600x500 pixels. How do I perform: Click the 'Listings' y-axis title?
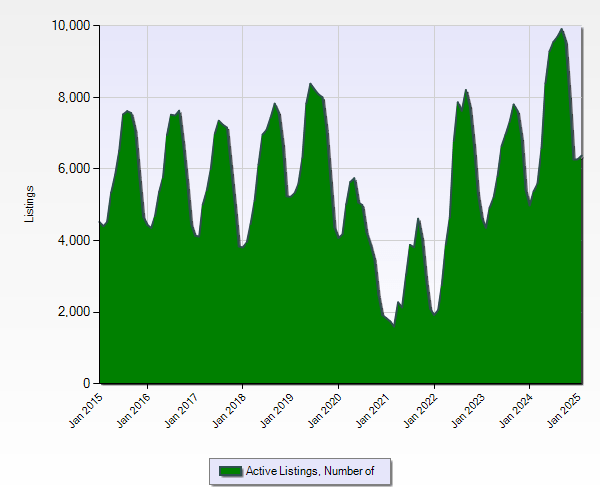pyautogui.click(x=31, y=204)
